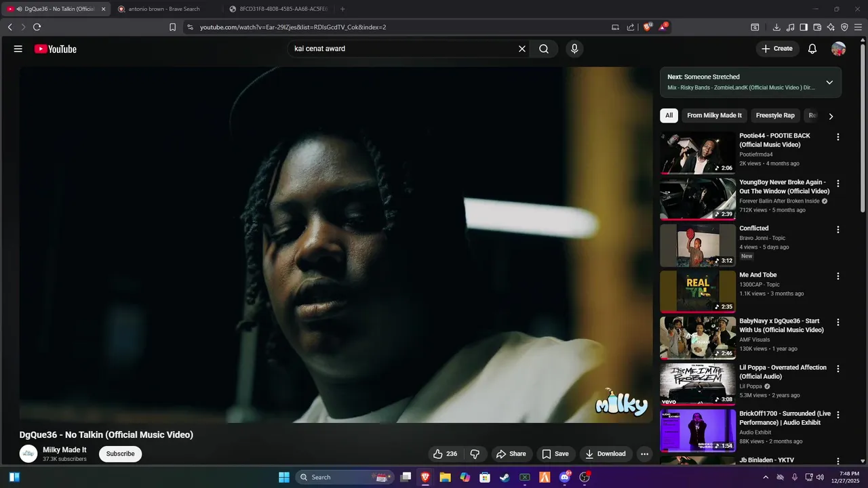Image resolution: width=868 pixels, height=488 pixels.
Task: Subscribe to Milky Made It
Action: point(120,454)
